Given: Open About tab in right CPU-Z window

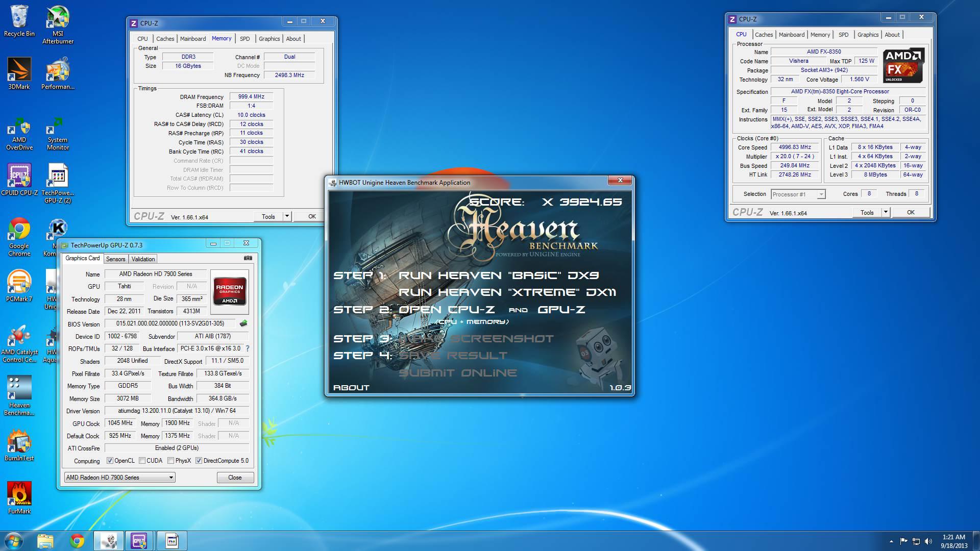Looking at the screenshot, I should point(892,35).
